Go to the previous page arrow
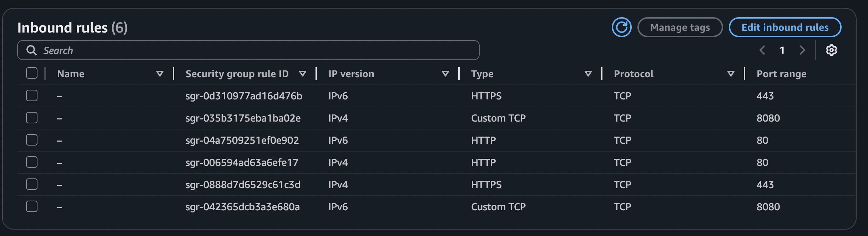 tap(762, 50)
